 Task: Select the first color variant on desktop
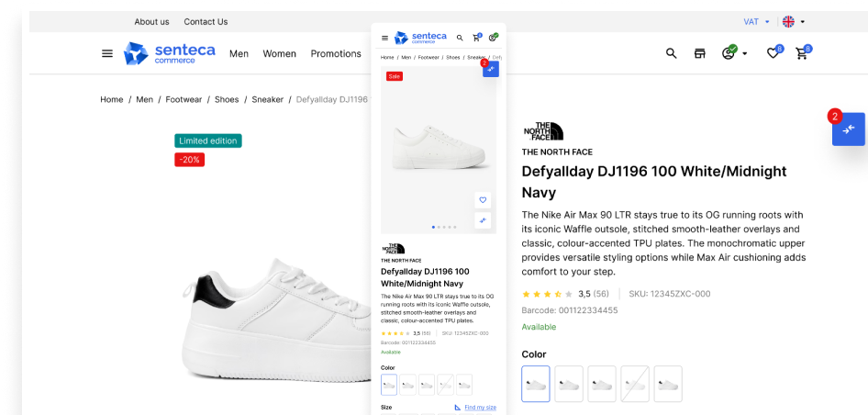536,384
